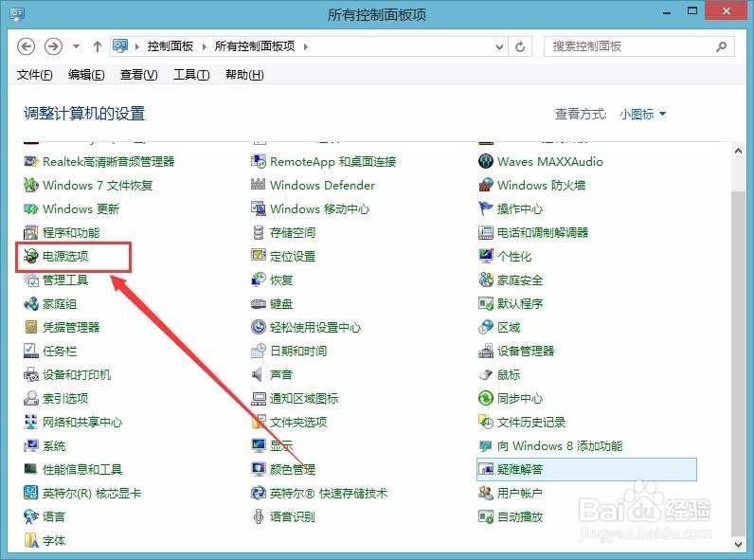The width and height of the screenshot is (754, 560).
Task: Click the 管理工具 icon
Action: pyautogui.click(x=31, y=280)
